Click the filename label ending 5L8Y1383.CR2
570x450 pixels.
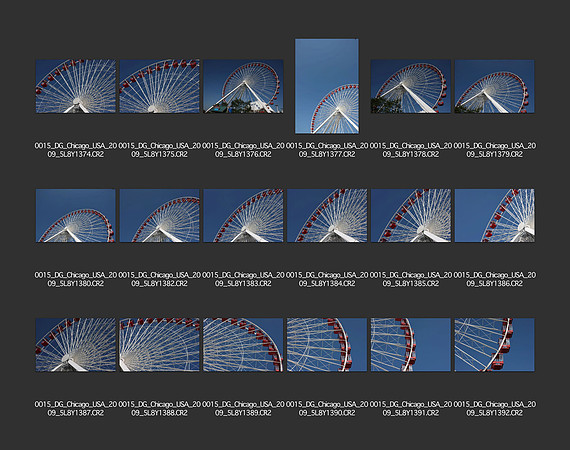tap(243, 279)
